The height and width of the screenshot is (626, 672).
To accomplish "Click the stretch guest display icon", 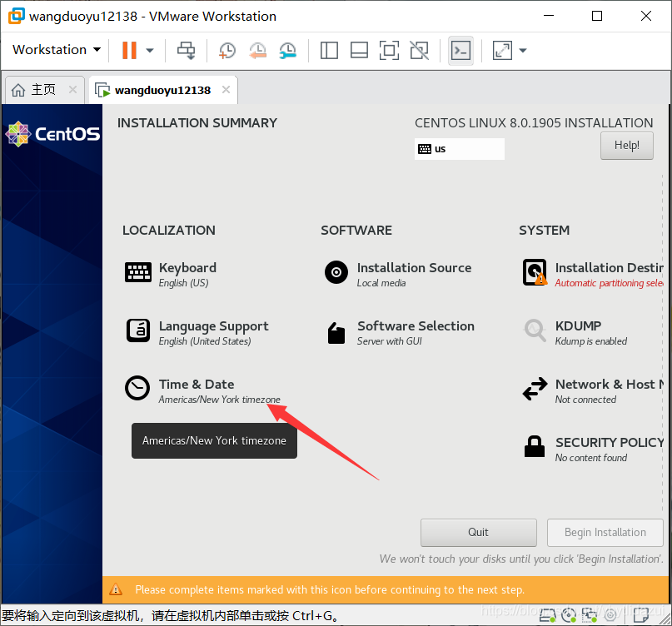I will pos(502,51).
